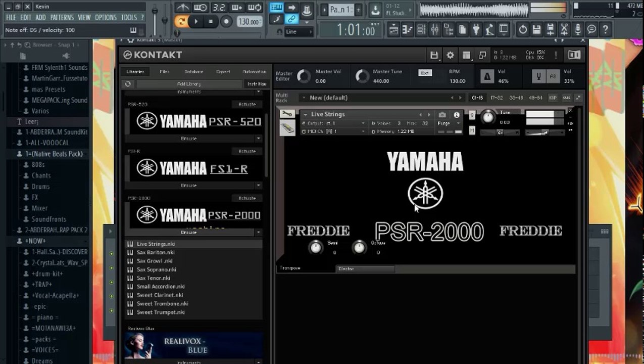Open the Purge dropdown menu
Image resolution: width=644 pixels, height=364 pixels.
(449, 123)
